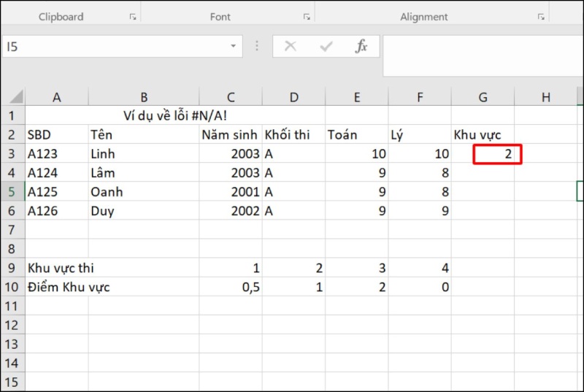The image size is (584, 392).
Task: Click the Cancel X icon in formula bar
Action: (291, 47)
